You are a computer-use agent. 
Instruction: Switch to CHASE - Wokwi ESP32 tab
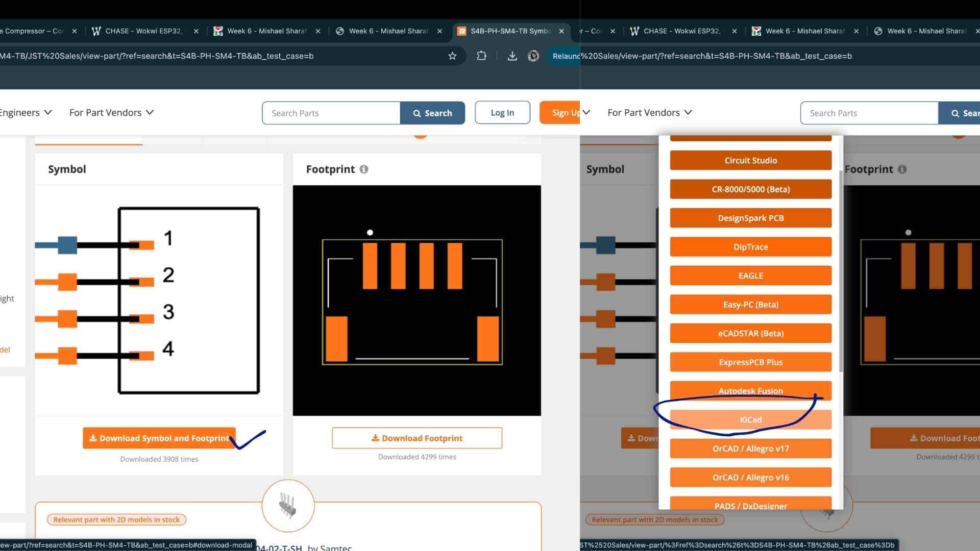(143, 31)
